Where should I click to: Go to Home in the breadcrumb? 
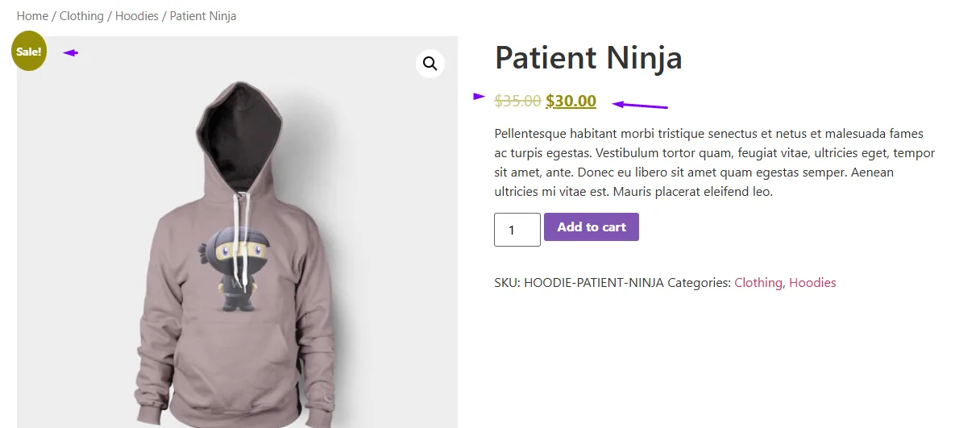(32, 16)
